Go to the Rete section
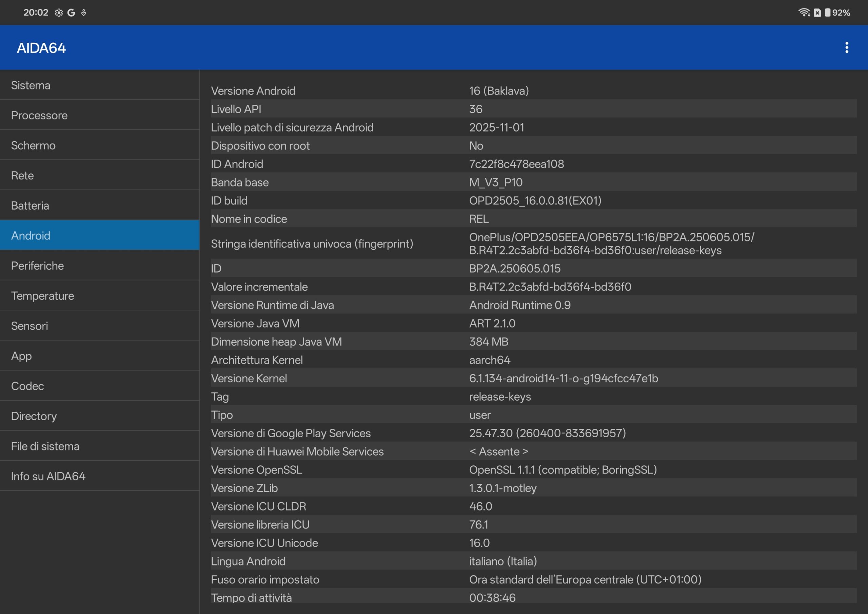Viewport: 868px width, 614px height. 99,175
